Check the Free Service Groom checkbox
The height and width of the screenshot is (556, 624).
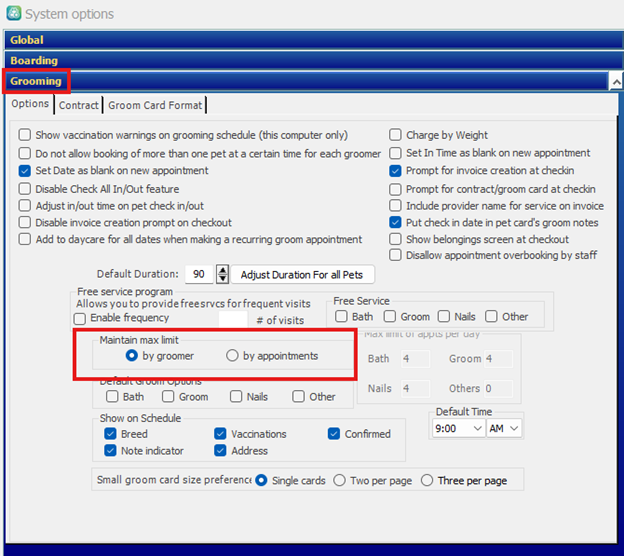pos(390,316)
